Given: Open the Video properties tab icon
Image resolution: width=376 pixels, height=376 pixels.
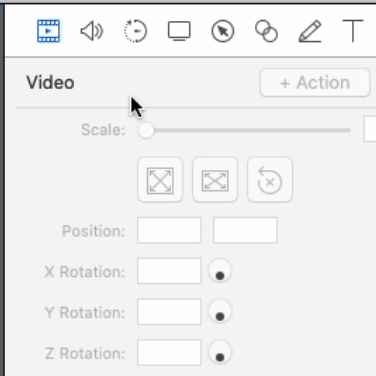Looking at the screenshot, I should tap(48, 31).
